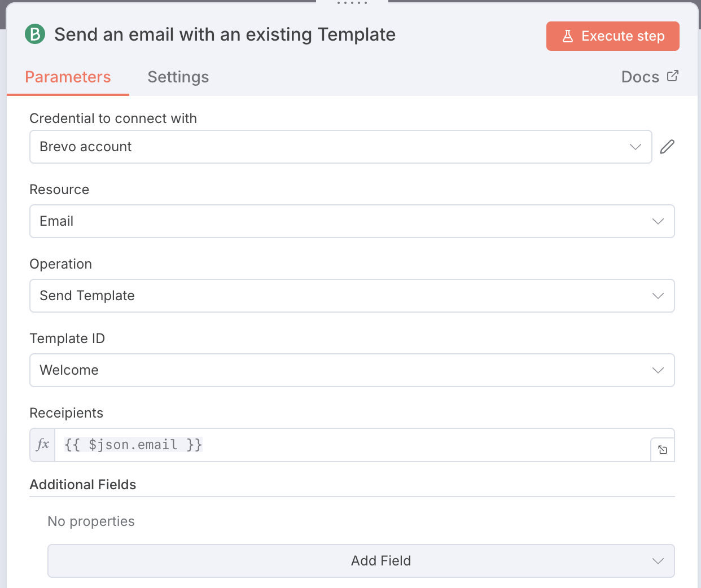The image size is (701, 588).
Task: Open the Brevo account credential dropdown
Action: (340, 147)
